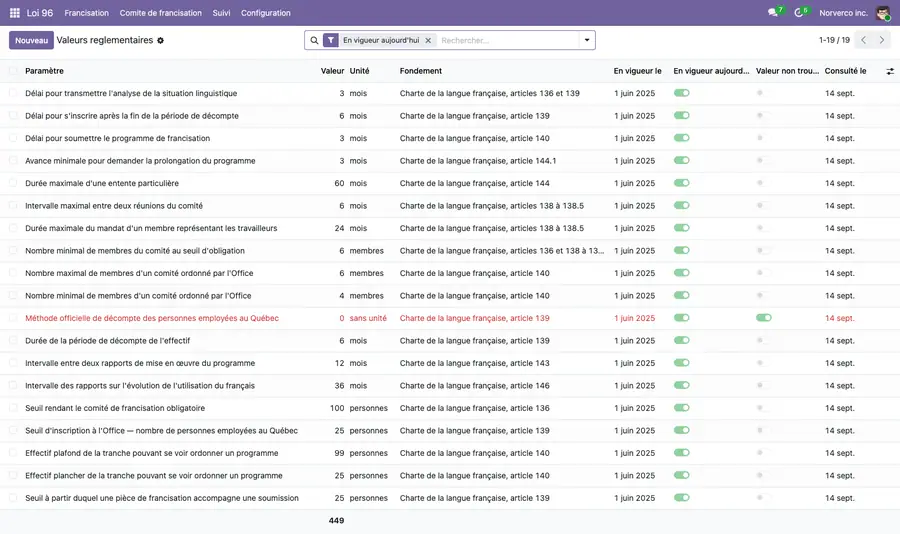Click the search magnifier icon

tap(314, 40)
